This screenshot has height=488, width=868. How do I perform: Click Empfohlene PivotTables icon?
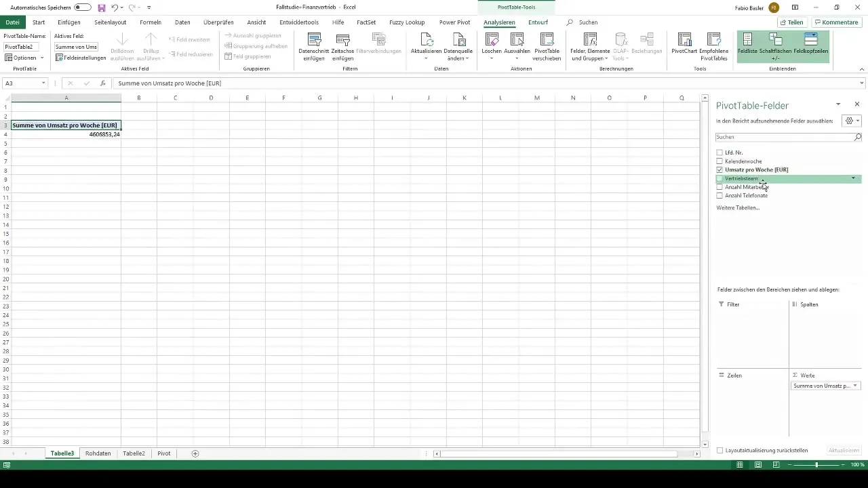click(713, 40)
